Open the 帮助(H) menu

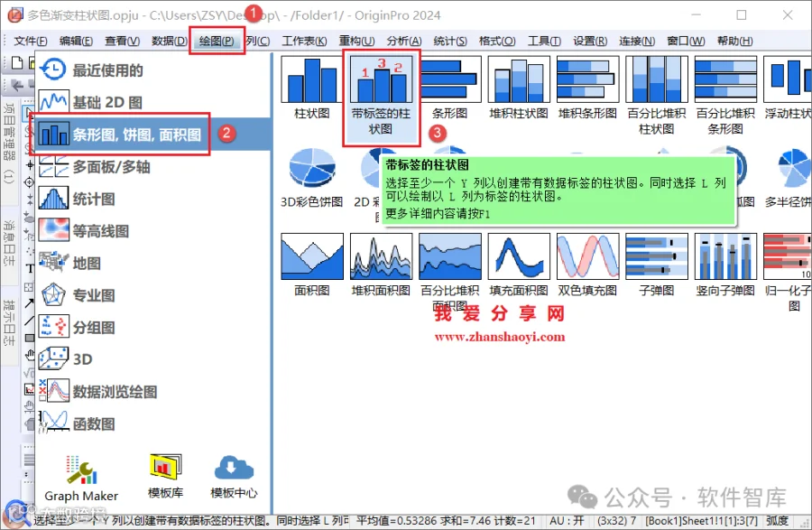tap(734, 41)
